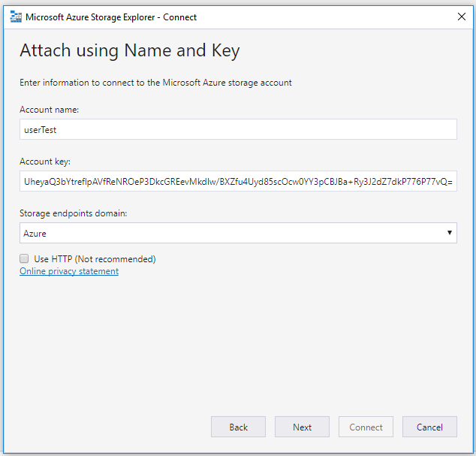476x456 pixels.
Task: Click inside the Account name field
Action: tap(238, 129)
